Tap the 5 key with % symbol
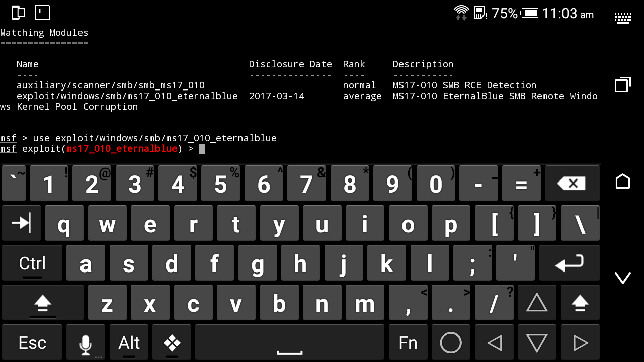This screenshot has width=644, height=362. click(x=220, y=184)
